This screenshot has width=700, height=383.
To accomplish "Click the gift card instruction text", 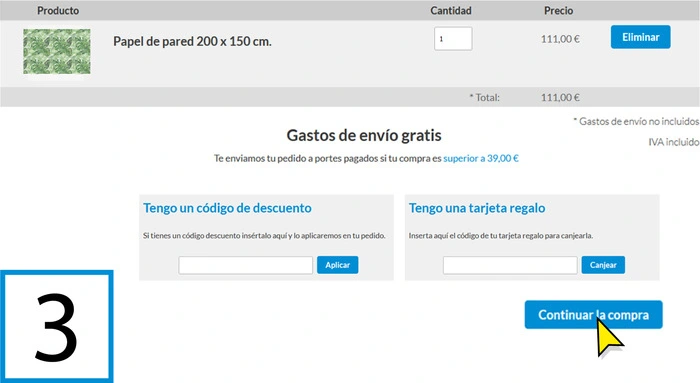I will [501, 235].
